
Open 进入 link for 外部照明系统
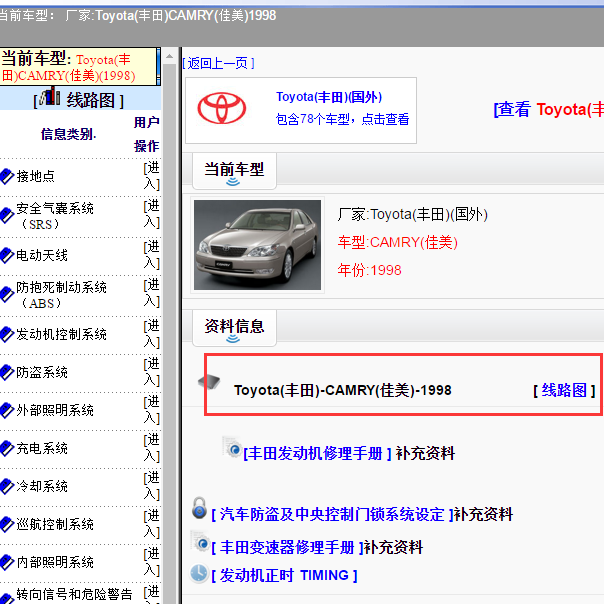[x=152, y=410]
